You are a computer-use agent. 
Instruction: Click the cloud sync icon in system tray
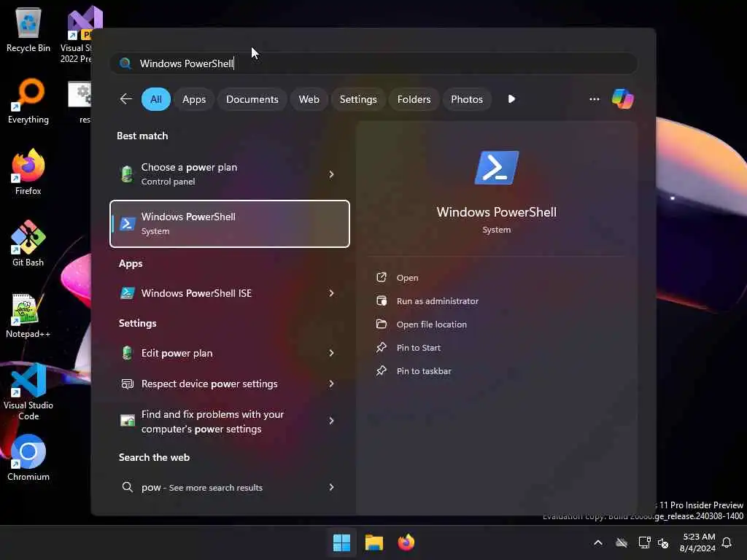pyautogui.click(x=622, y=542)
